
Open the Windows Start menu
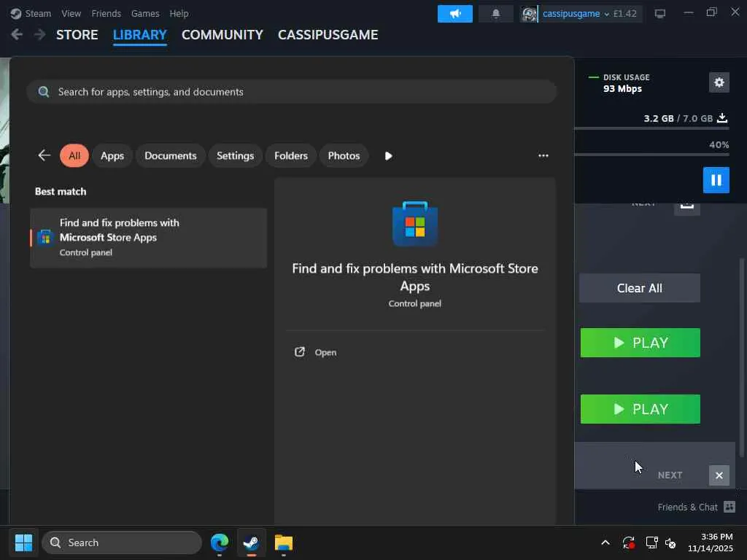[x=23, y=542]
